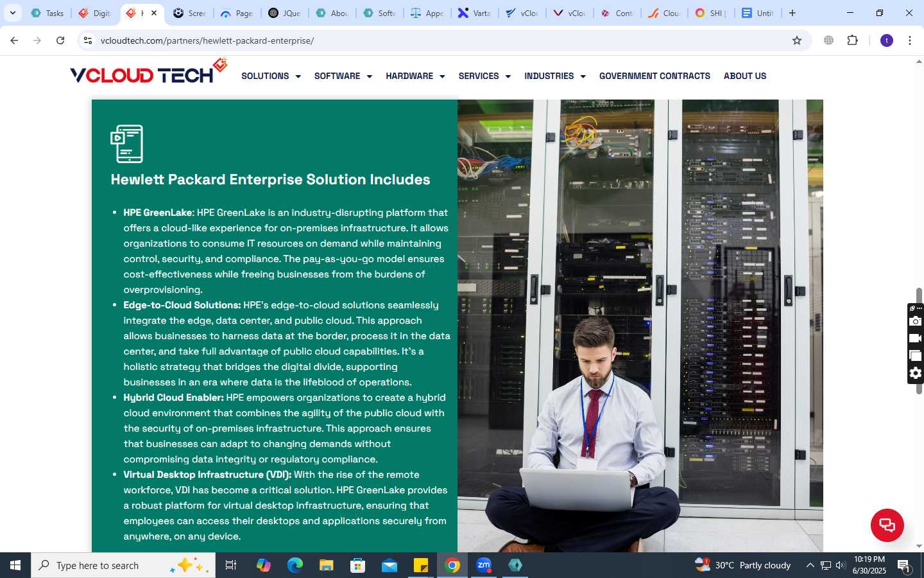Open the Microsoft Store taskbar icon

(x=357, y=565)
